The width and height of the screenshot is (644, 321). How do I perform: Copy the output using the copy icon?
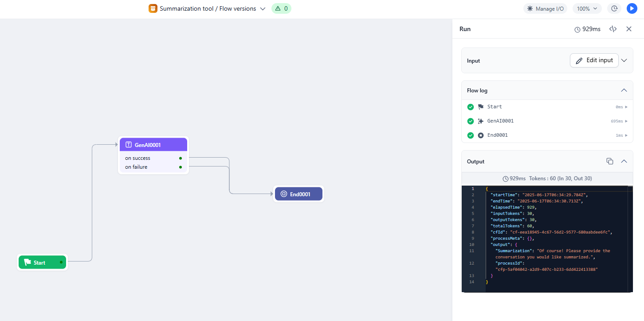(610, 161)
